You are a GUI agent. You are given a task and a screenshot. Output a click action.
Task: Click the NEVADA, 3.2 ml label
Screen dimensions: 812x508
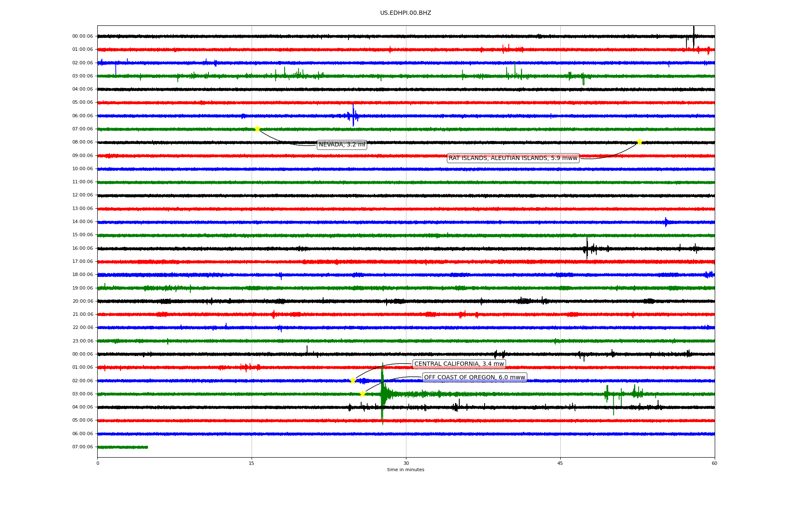(x=342, y=145)
